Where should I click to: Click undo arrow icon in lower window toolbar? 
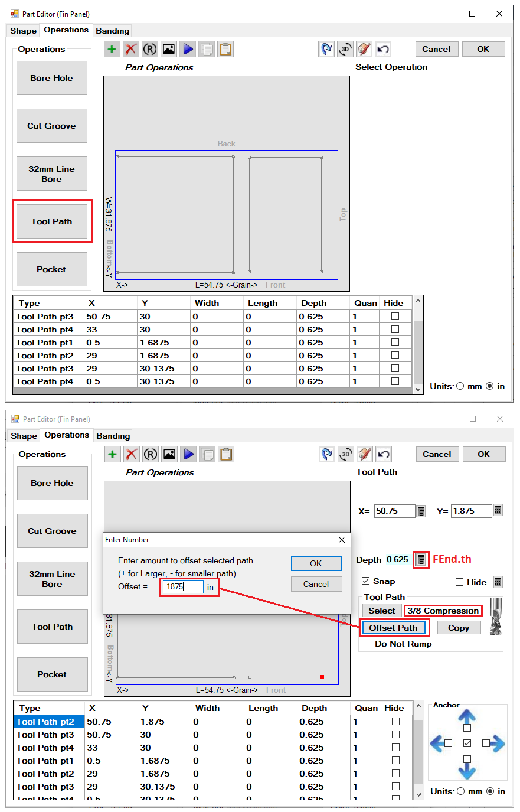point(384,454)
